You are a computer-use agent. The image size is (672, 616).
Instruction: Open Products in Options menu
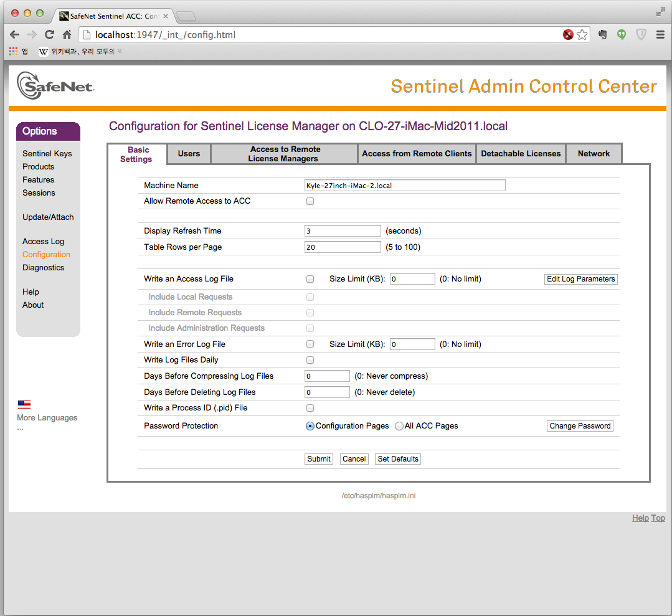click(38, 166)
